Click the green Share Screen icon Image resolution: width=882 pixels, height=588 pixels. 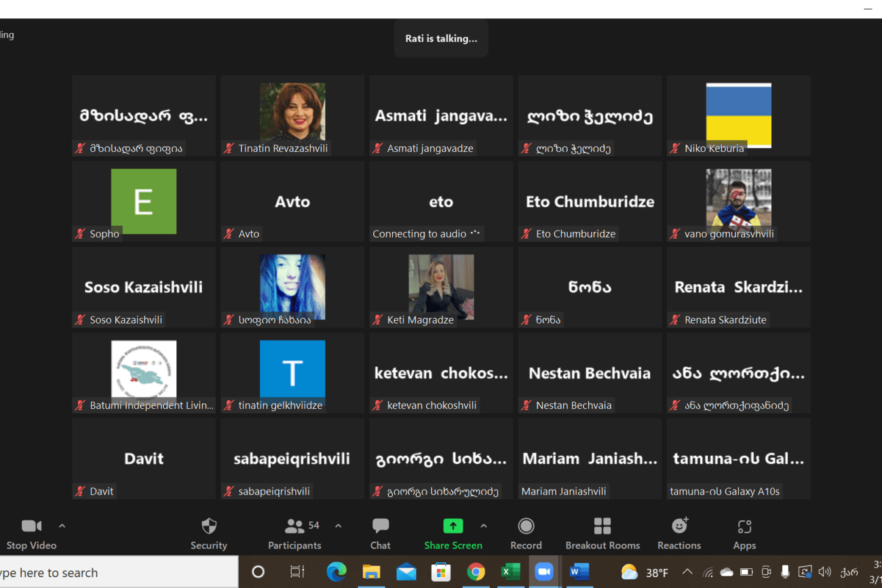[453, 526]
